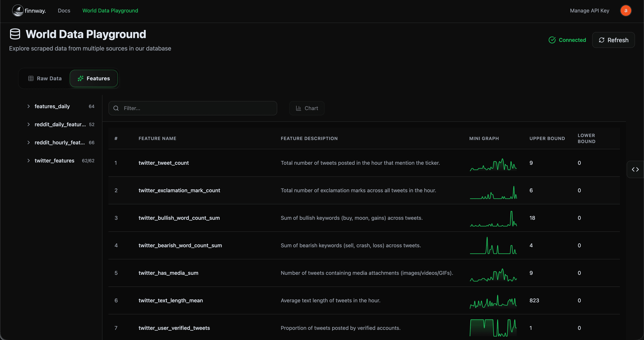
Task: Expand the twitter_features group
Action: pyautogui.click(x=28, y=161)
